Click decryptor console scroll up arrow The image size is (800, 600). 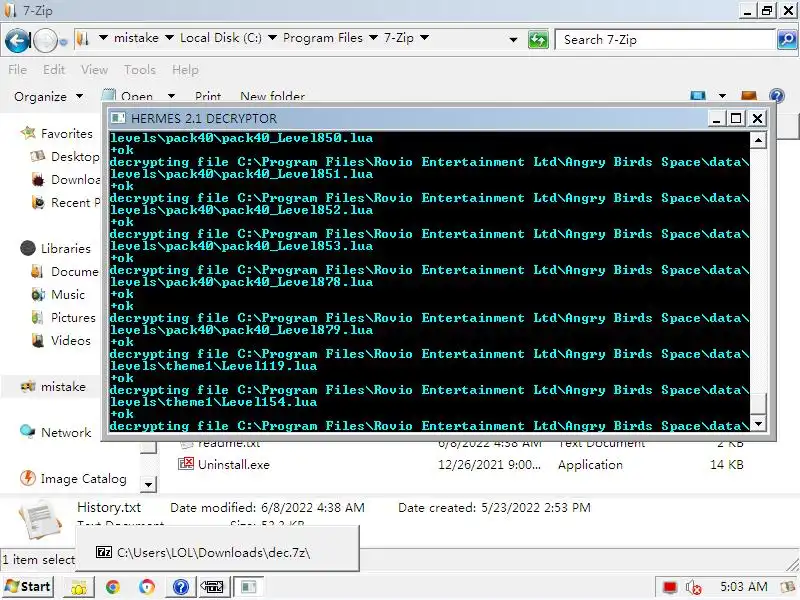758,140
